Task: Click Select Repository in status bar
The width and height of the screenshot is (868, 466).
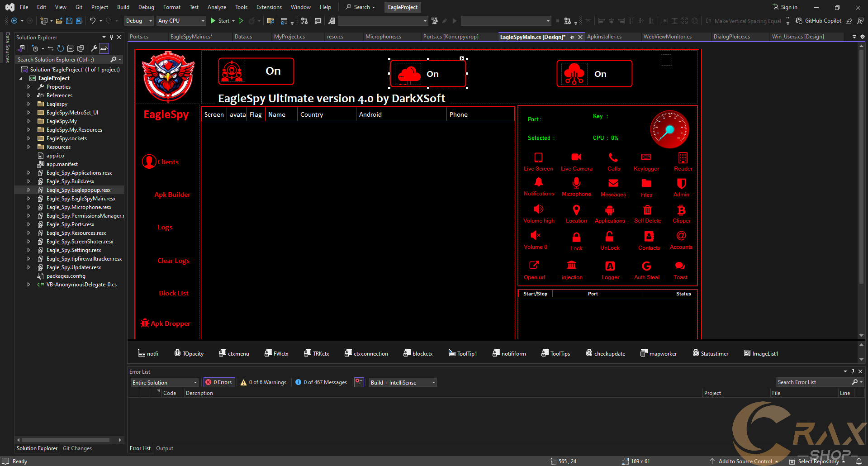Action: pyautogui.click(x=818, y=461)
